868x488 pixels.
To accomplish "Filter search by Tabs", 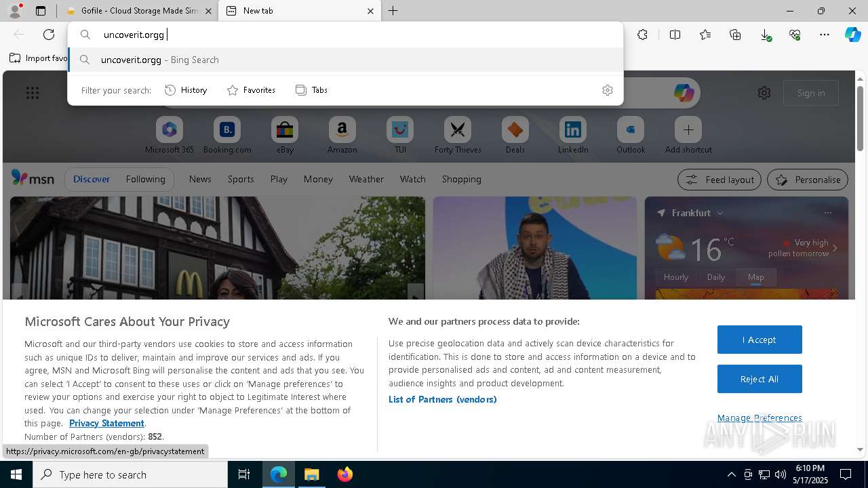I will 311,90.
